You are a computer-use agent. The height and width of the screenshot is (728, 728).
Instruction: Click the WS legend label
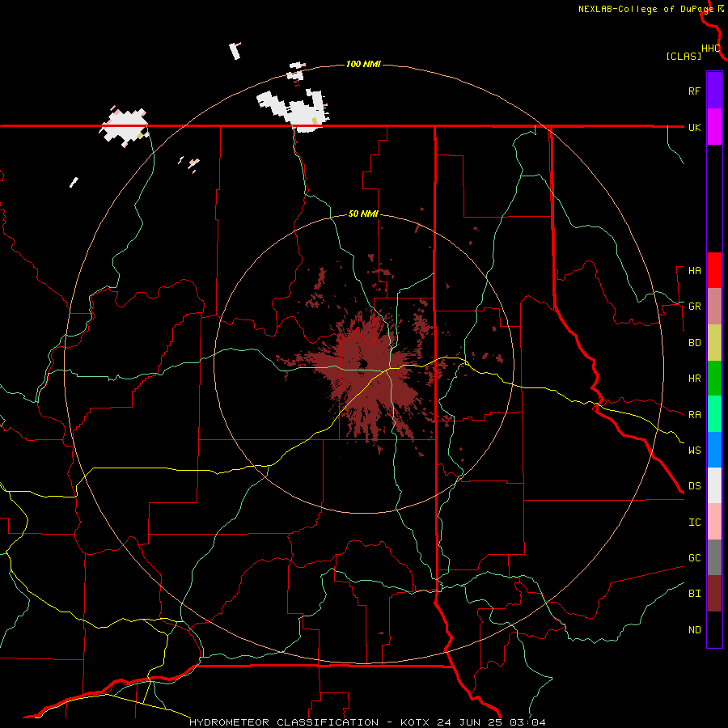[694, 451]
